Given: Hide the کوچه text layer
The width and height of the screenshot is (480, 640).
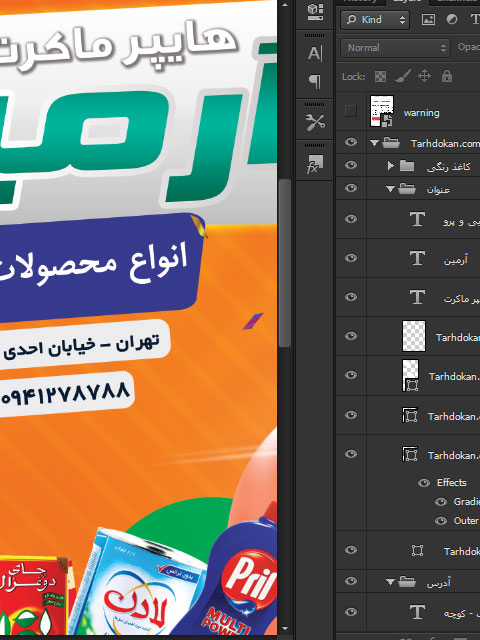Looking at the screenshot, I should coord(351,612).
